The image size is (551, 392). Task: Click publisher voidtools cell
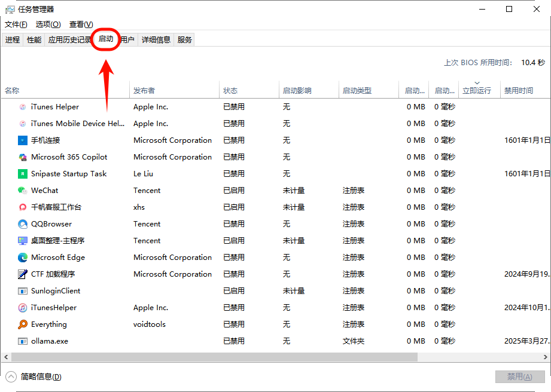tap(150, 324)
